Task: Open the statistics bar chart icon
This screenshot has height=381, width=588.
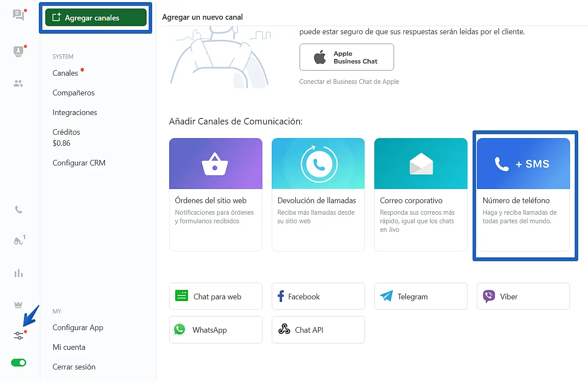Action: (x=18, y=274)
